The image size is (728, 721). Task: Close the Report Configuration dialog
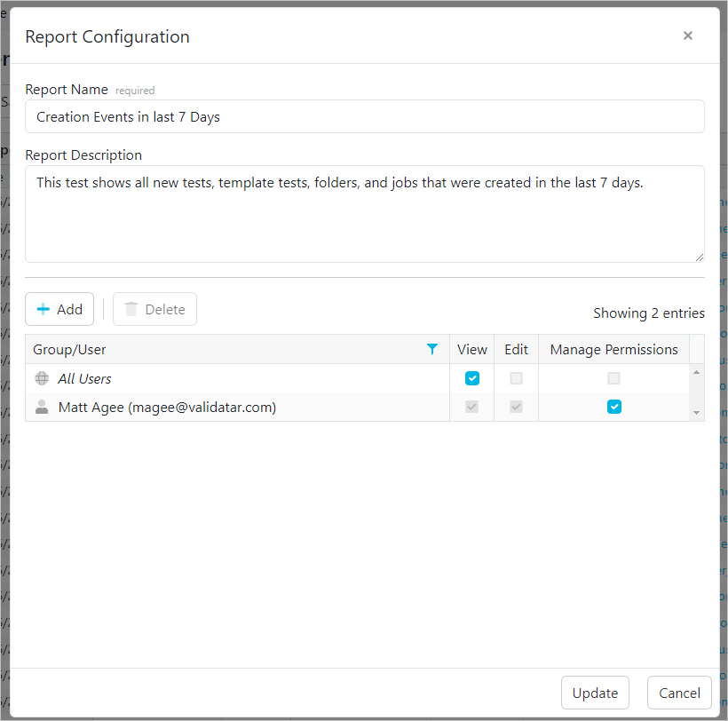(688, 36)
